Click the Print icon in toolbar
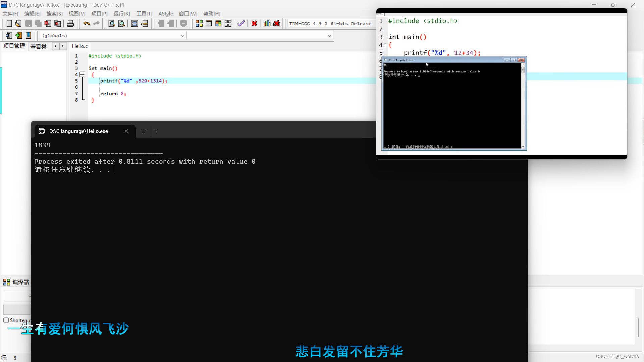Image resolution: width=644 pixels, height=362 pixels. (70, 24)
